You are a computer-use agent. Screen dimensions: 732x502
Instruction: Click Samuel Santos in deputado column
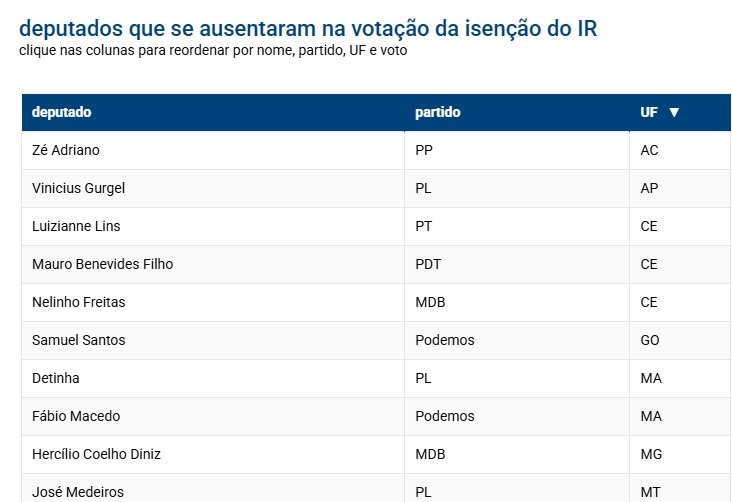tap(78, 340)
